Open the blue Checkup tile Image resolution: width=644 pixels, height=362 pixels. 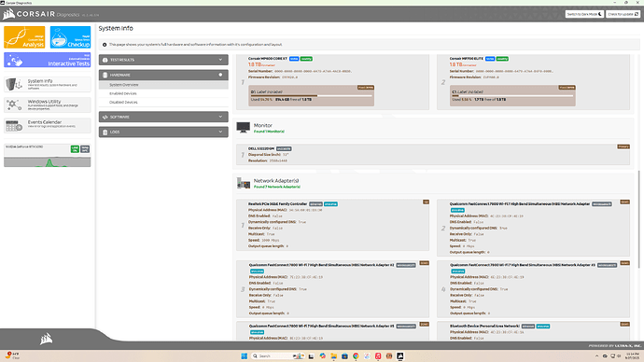(70, 37)
